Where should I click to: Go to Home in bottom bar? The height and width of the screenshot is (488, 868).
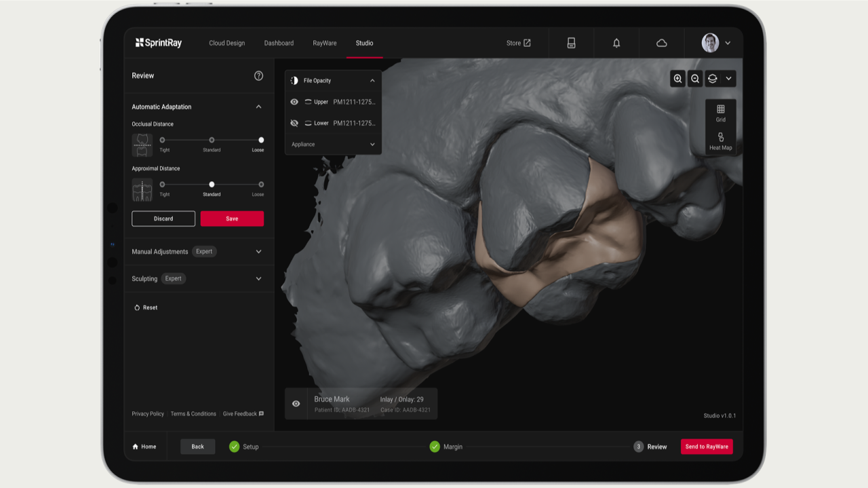coord(144,447)
